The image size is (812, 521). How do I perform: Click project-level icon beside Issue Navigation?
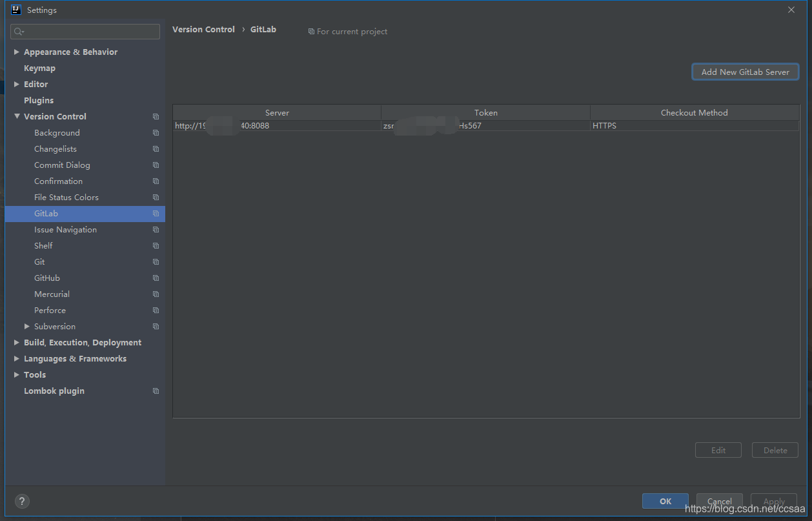point(156,230)
